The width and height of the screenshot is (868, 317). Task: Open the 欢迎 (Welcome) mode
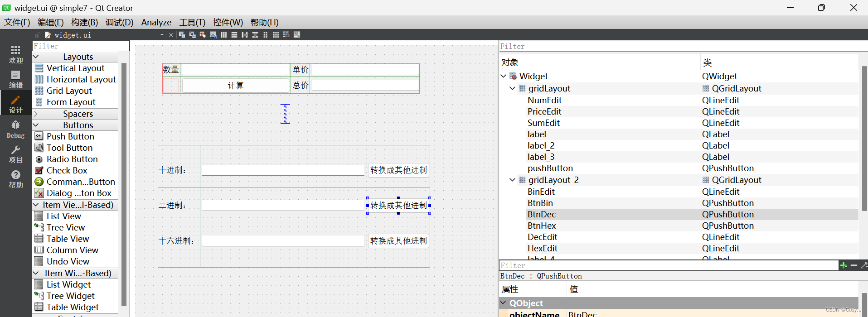[x=16, y=54]
